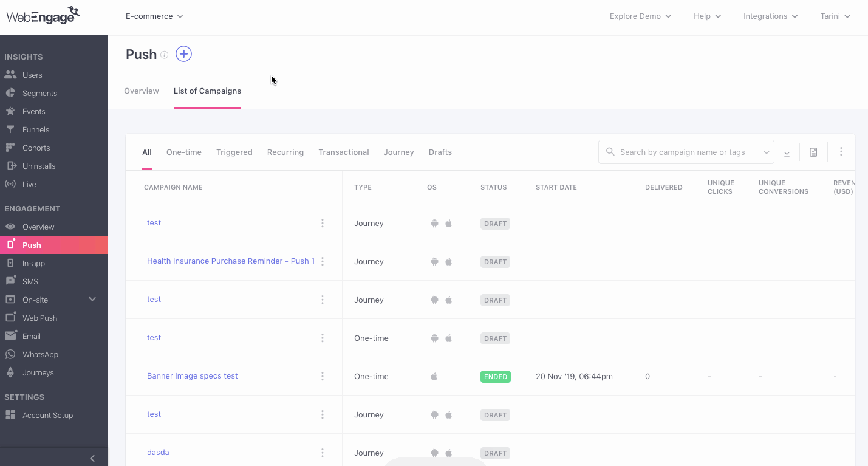Open the dasda campaign

tap(158, 453)
